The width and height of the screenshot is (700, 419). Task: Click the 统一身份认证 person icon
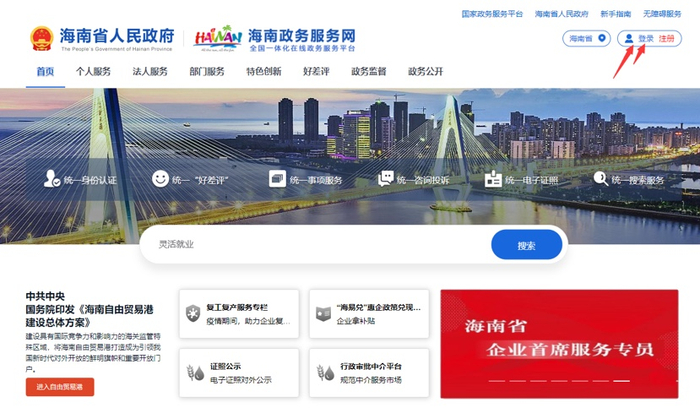tap(52, 178)
